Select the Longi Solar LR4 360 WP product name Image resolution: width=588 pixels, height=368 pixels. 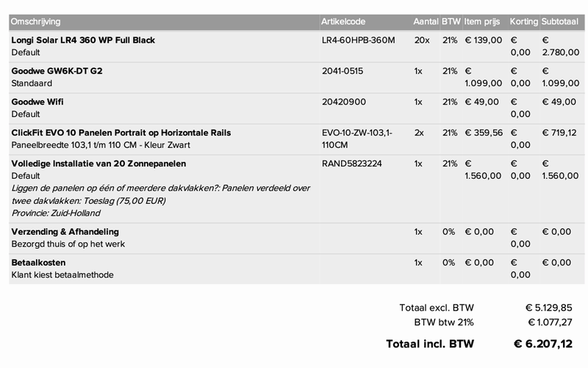(83, 40)
